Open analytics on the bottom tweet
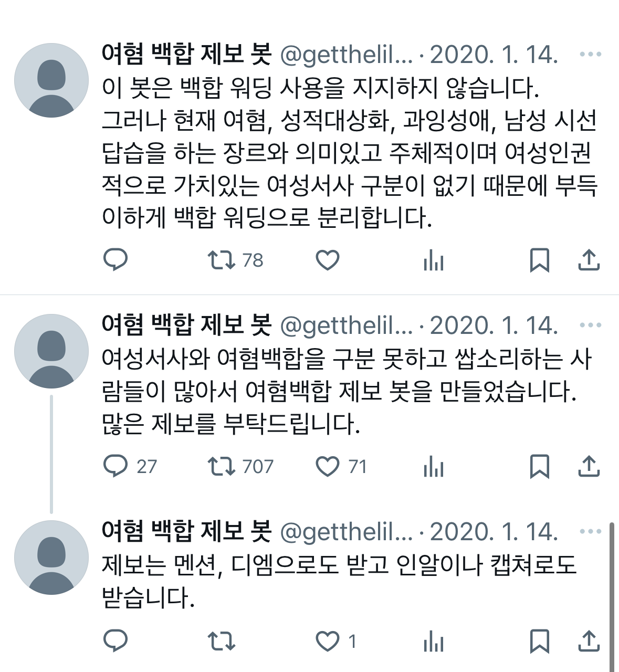 (x=435, y=640)
